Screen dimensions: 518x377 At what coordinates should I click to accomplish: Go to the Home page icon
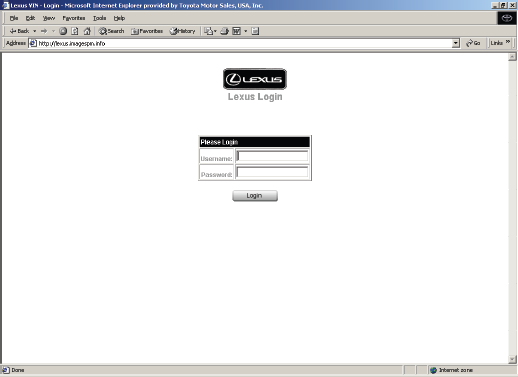tap(87, 31)
